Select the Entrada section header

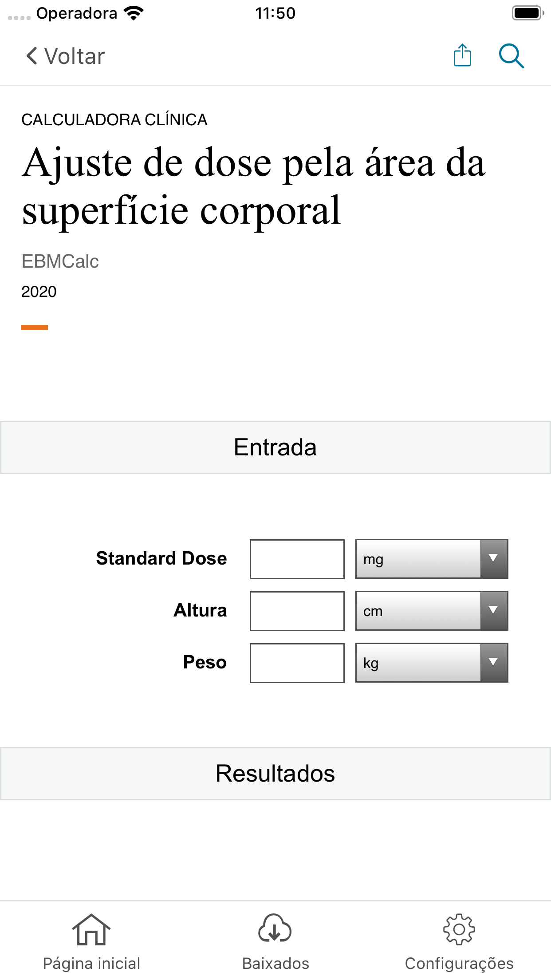tap(275, 447)
